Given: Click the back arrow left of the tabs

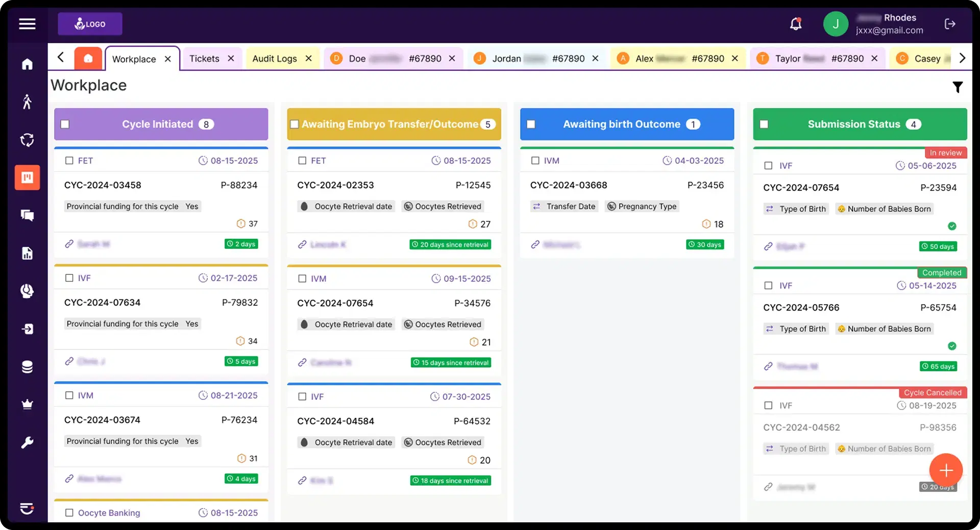Looking at the screenshot, I should point(61,57).
